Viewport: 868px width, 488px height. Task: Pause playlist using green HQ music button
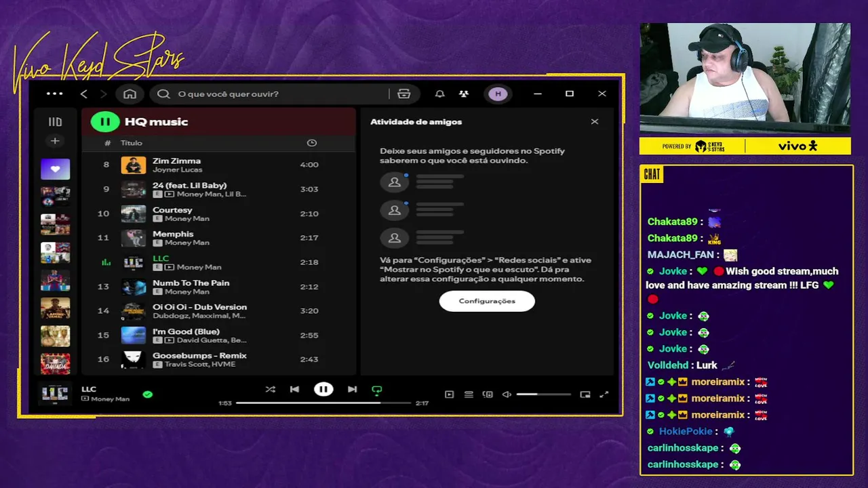pyautogui.click(x=105, y=122)
